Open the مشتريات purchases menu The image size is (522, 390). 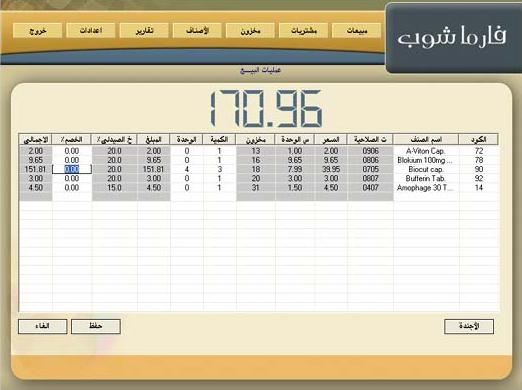coord(303,31)
